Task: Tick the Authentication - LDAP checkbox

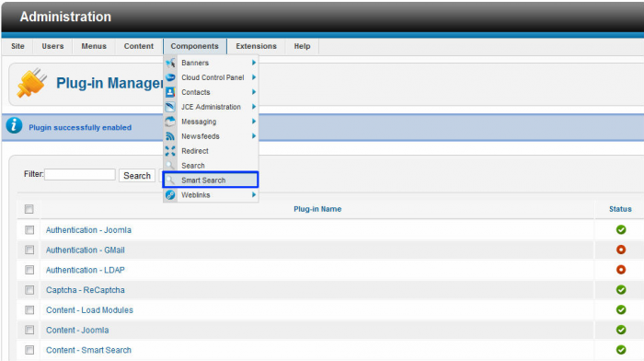Action: coord(29,270)
